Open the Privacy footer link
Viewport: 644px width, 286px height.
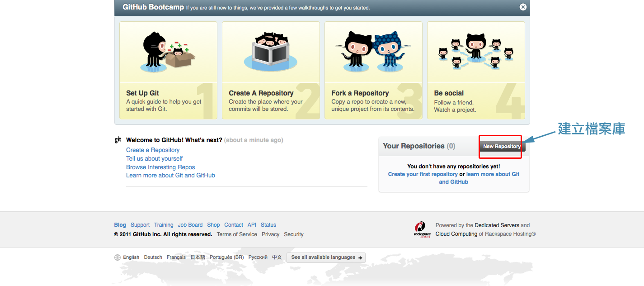270,234
